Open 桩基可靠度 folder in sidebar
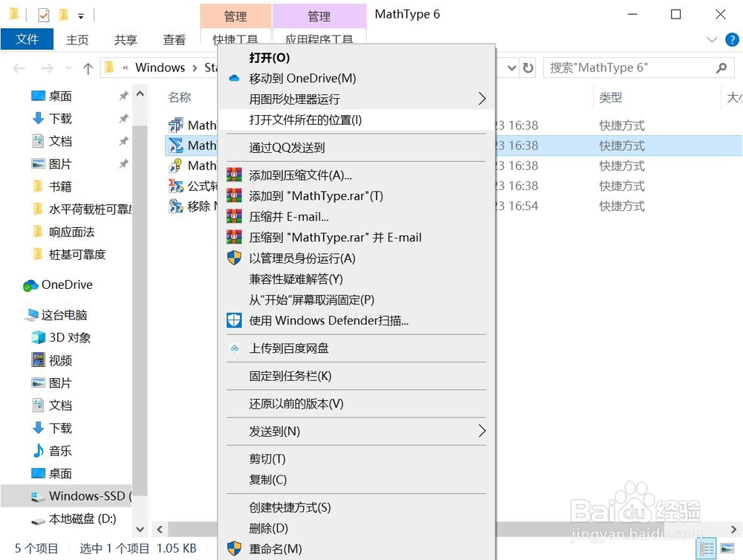 pyautogui.click(x=77, y=255)
